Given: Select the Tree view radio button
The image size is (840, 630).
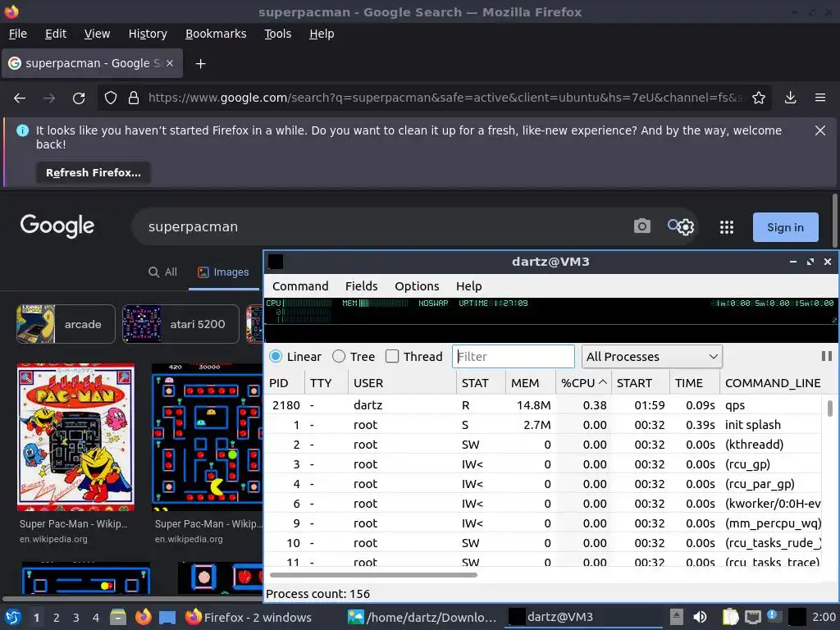Looking at the screenshot, I should 339,356.
